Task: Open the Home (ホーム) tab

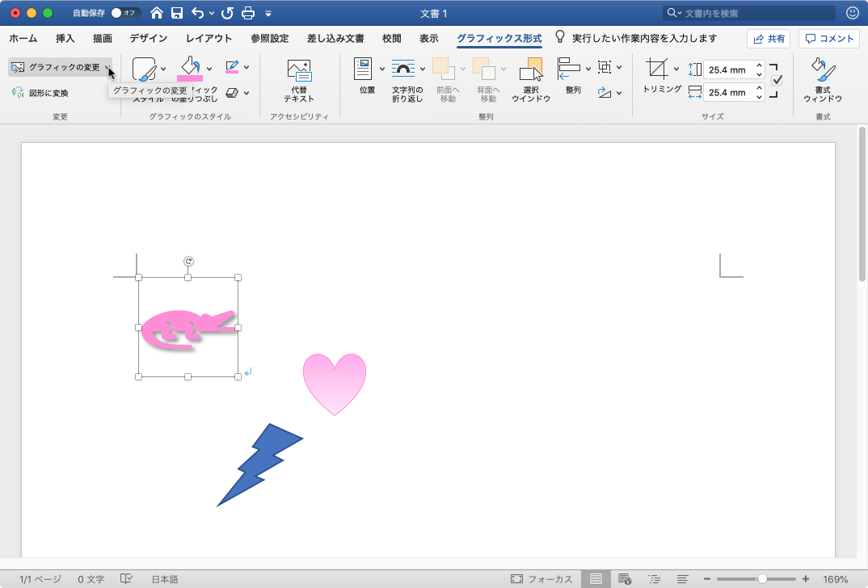Action: pyautogui.click(x=23, y=38)
